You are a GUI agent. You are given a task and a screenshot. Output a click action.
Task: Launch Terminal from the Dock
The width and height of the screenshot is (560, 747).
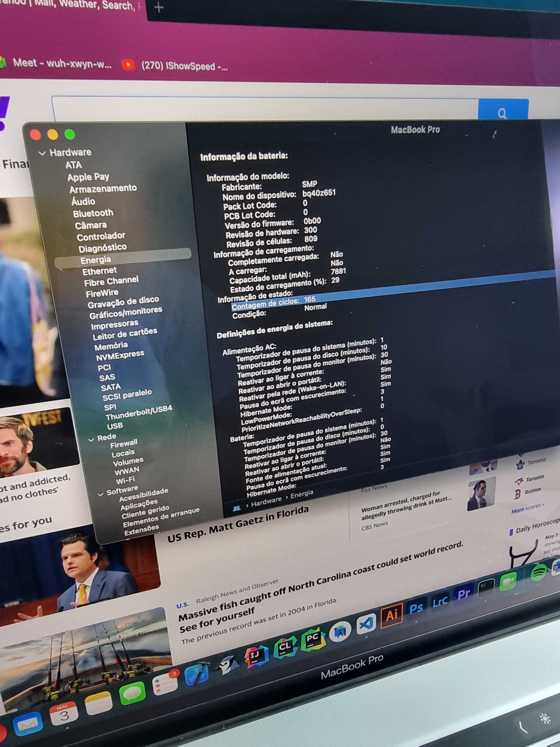click(x=486, y=587)
